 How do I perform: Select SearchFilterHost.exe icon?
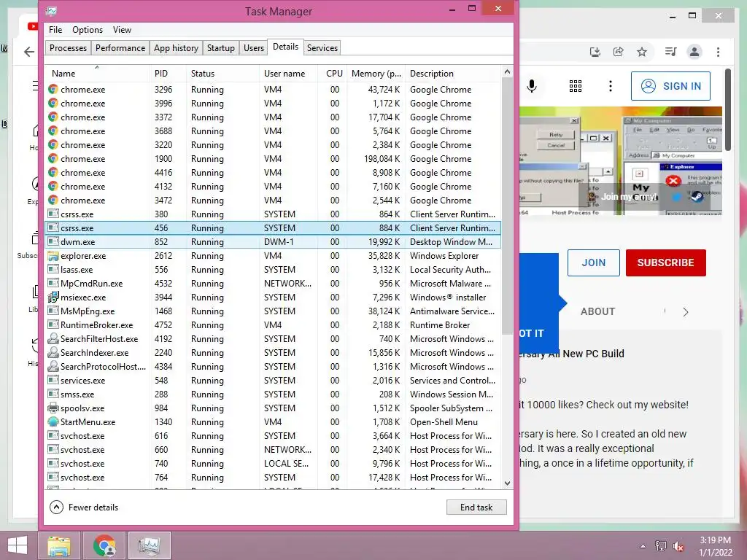pos(53,338)
